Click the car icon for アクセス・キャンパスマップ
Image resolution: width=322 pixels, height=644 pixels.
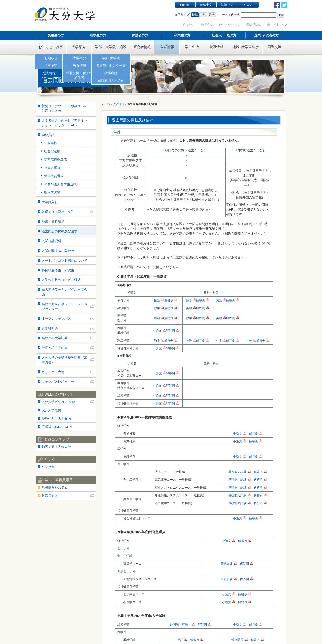pos(202,24)
